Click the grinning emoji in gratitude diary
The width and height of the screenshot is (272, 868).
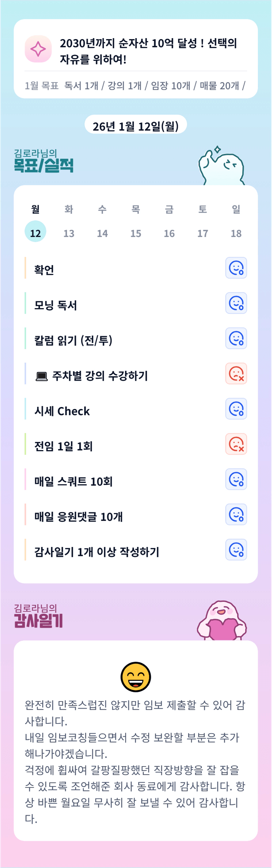(x=136, y=676)
